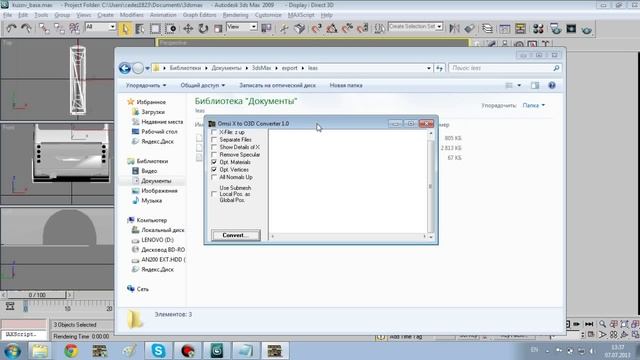Toggle Window/Crossing selection mode icon
640x360 pixels.
171,29
